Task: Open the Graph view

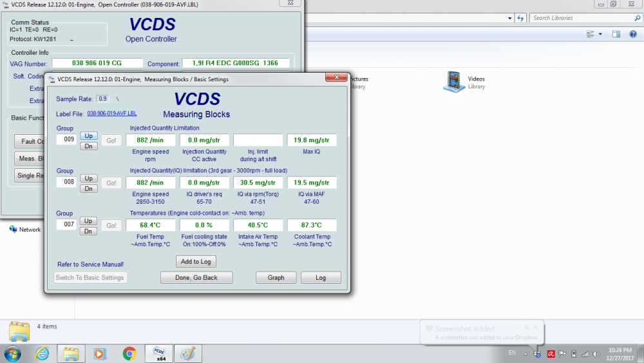Action: pos(276,277)
